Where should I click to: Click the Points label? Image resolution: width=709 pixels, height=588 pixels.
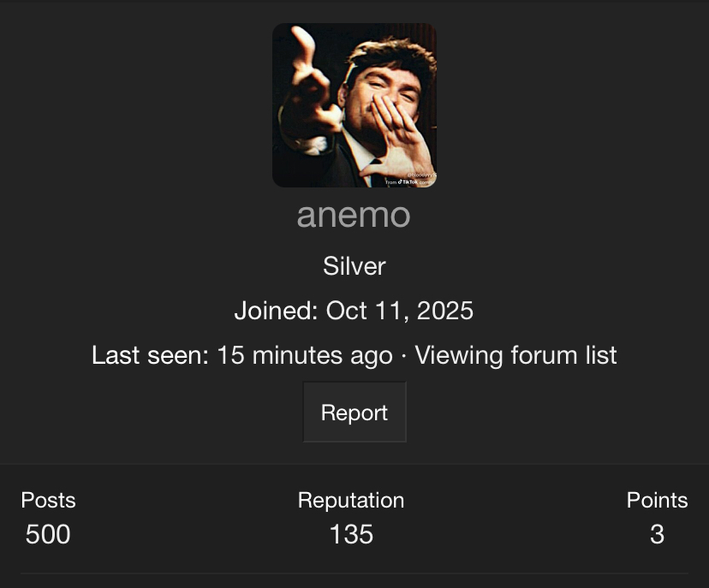pyautogui.click(x=657, y=500)
